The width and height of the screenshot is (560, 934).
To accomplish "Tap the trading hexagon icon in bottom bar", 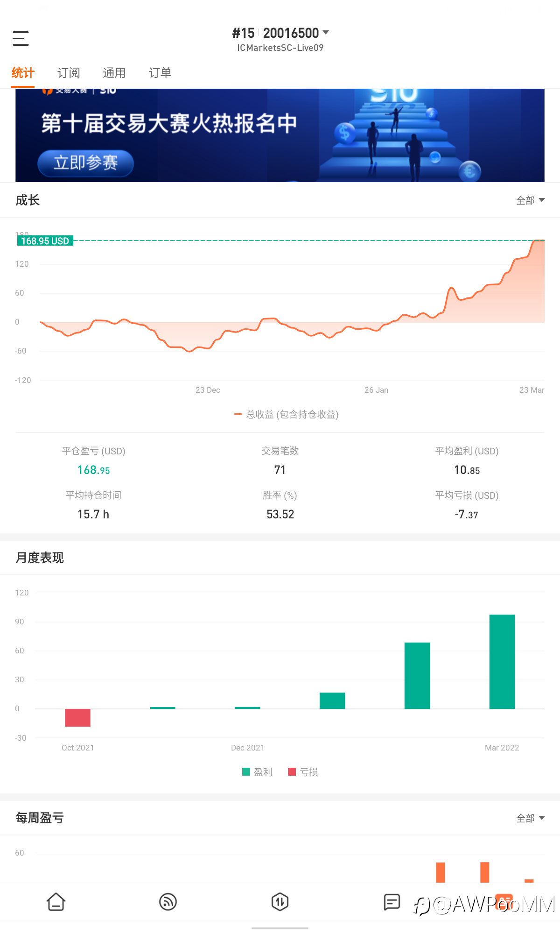I will (280, 902).
